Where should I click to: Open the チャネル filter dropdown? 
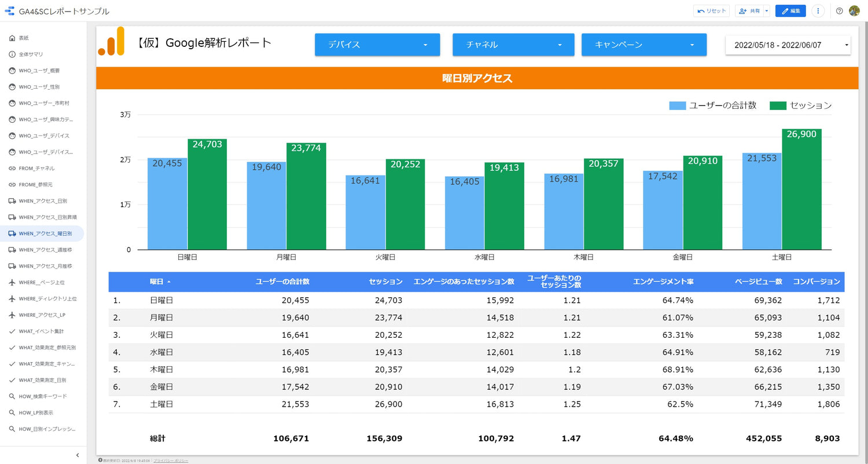click(513, 45)
